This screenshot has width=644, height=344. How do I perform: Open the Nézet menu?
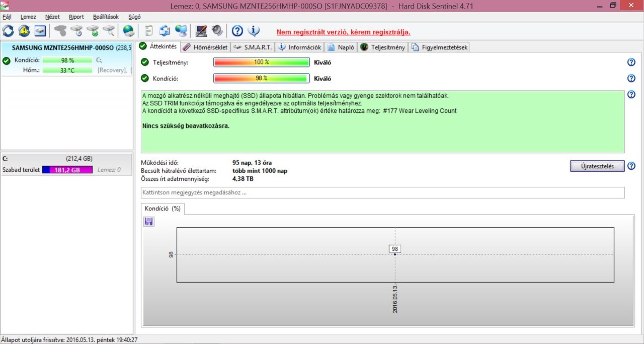52,17
